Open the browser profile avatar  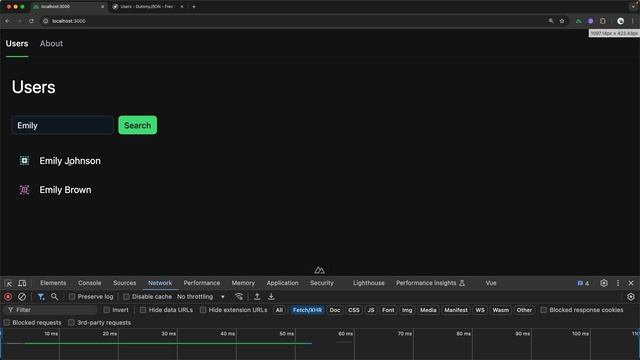[620, 21]
